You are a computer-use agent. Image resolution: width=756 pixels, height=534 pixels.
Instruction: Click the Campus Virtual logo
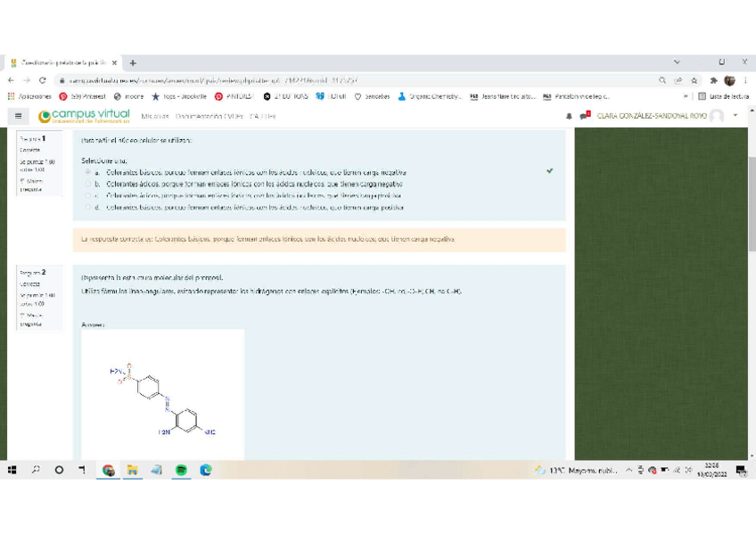pos(84,116)
